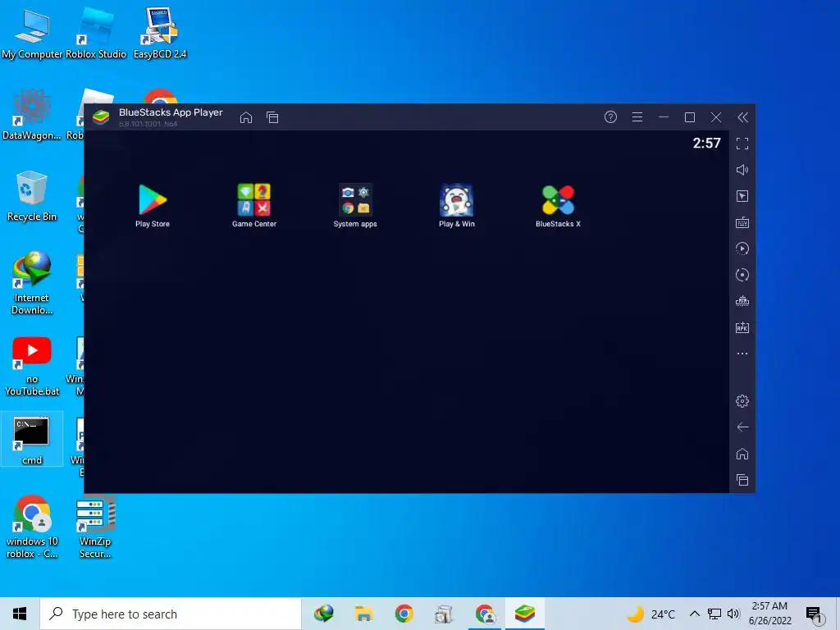Select the cmd desktop shortcut
This screenshot has width=840, height=630.
(32, 440)
